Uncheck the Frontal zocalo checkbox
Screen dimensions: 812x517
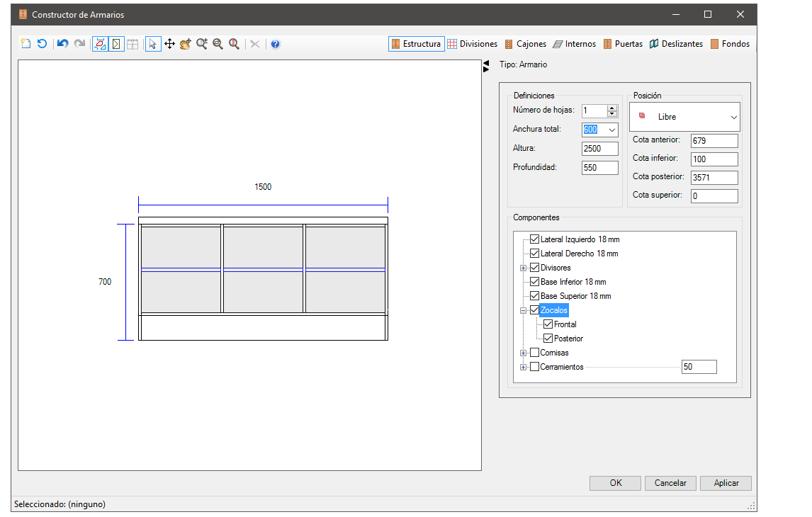[x=548, y=324]
